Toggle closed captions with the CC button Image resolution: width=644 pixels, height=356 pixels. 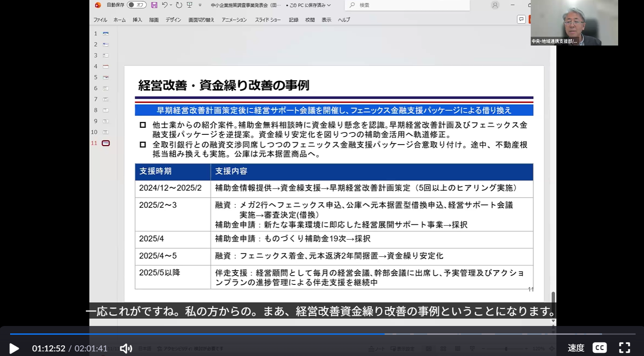pos(599,348)
